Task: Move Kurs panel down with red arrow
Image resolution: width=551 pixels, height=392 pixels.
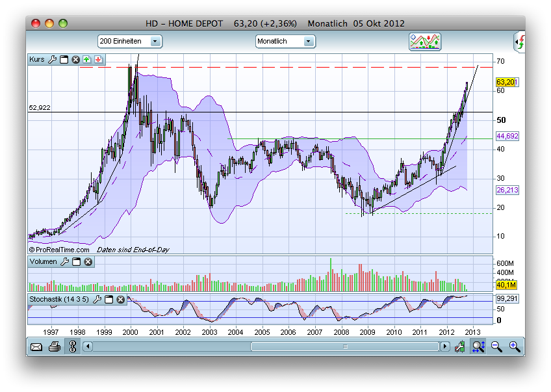Action: tap(98, 59)
